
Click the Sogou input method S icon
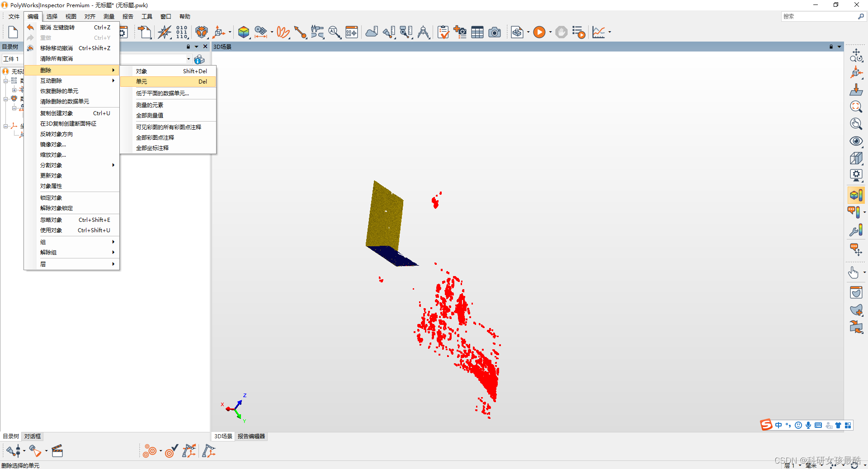click(766, 425)
